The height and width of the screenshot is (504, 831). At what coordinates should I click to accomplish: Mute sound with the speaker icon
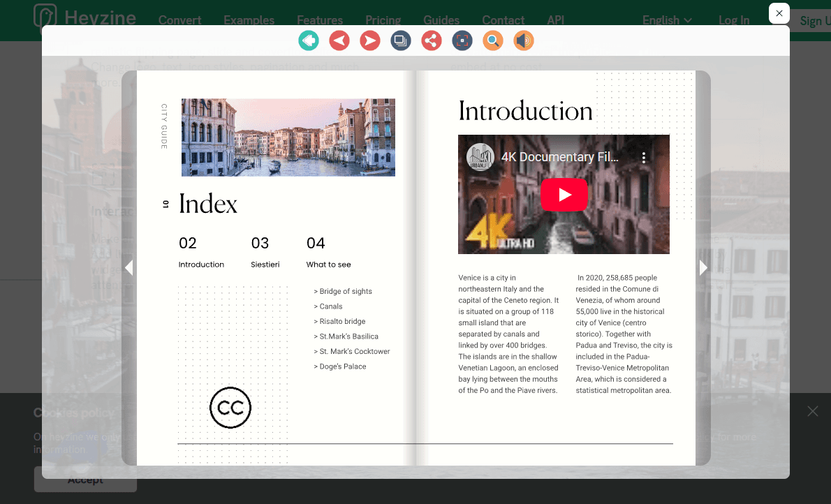[524, 40]
